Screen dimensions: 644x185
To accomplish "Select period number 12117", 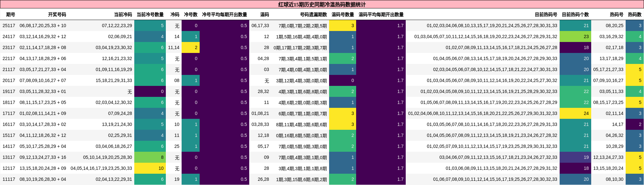I will coord(9,168).
